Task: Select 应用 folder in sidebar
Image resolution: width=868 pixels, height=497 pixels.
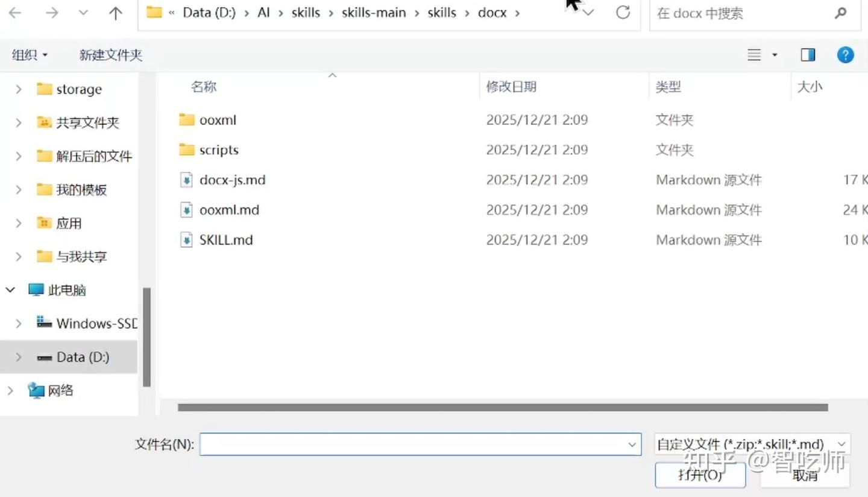Action: 58,223
